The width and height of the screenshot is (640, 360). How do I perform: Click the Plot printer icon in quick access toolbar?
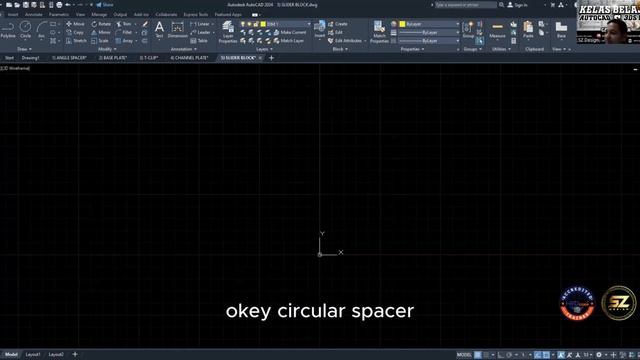click(x=59, y=5)
